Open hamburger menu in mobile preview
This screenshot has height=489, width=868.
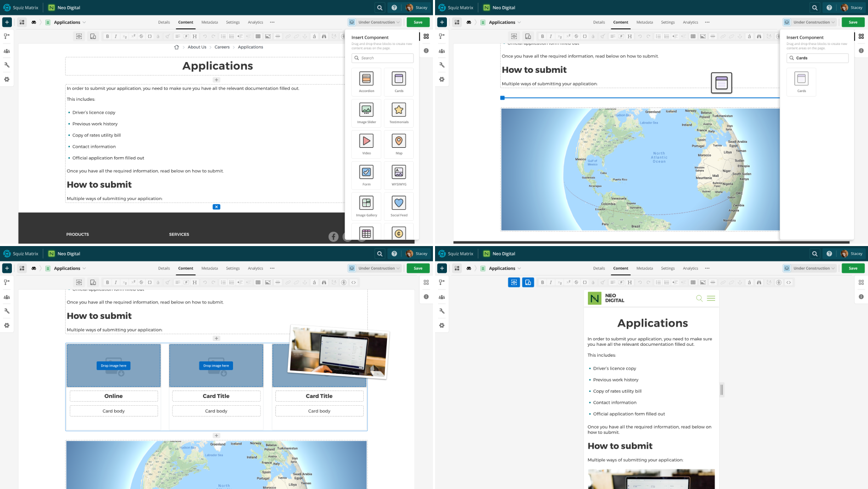[x=711, y=298]
